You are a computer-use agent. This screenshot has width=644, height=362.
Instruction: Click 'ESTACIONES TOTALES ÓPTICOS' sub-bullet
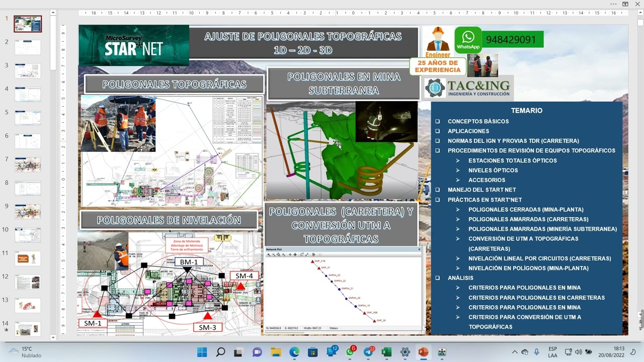(x=513, y=160)
